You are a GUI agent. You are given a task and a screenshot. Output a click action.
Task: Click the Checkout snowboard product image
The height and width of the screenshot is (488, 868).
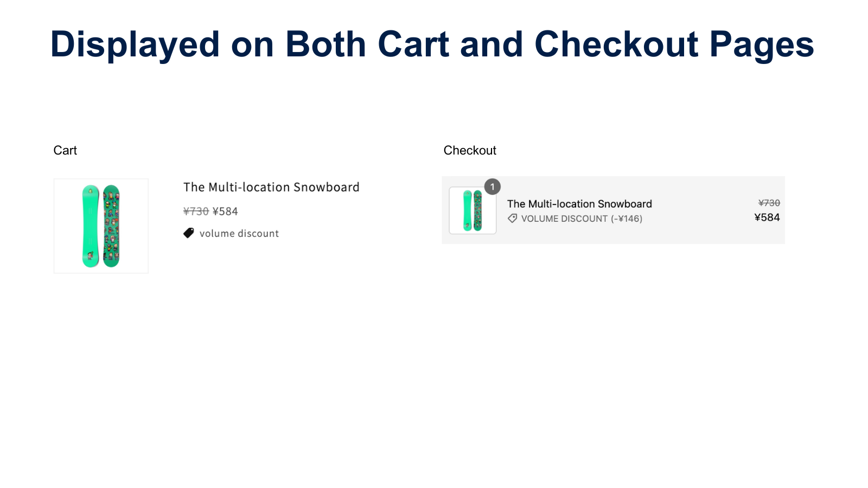pyautogui.click(x=472, y=210)
